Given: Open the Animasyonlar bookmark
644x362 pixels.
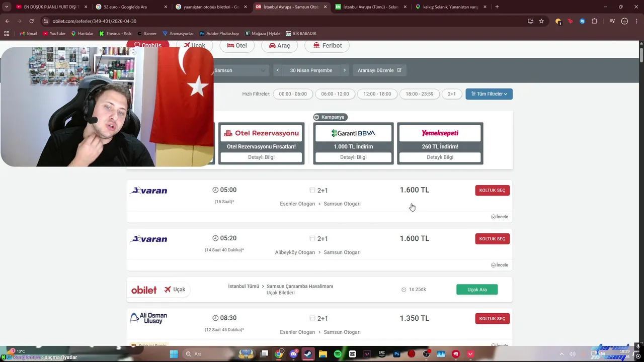Looking at the screenshot, I should [178, 34].
